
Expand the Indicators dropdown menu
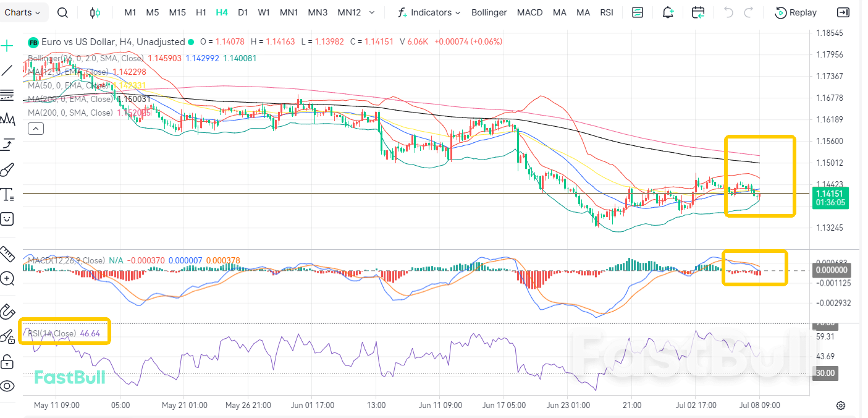(x=429, y=12)
